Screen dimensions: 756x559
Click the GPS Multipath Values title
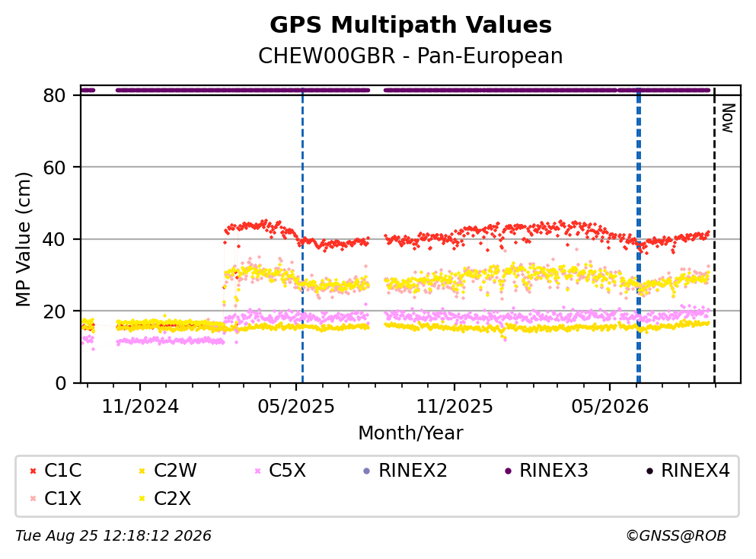pyautogui.click(x=411, y=25)
